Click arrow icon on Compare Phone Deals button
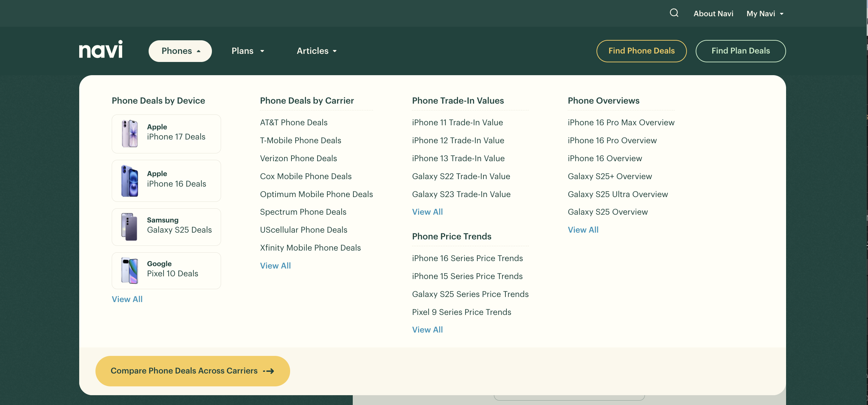The width and height of the screenshot is (868, 405). pos(269,371)
